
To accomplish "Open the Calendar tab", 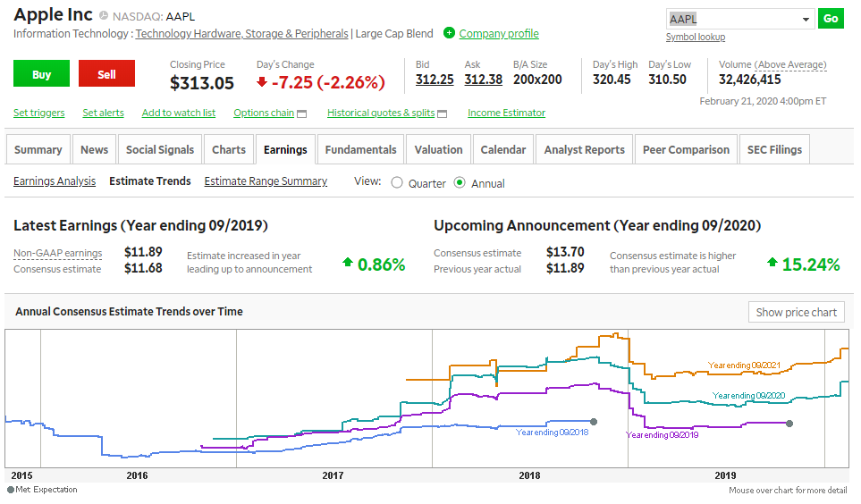I will pos(503,149).
